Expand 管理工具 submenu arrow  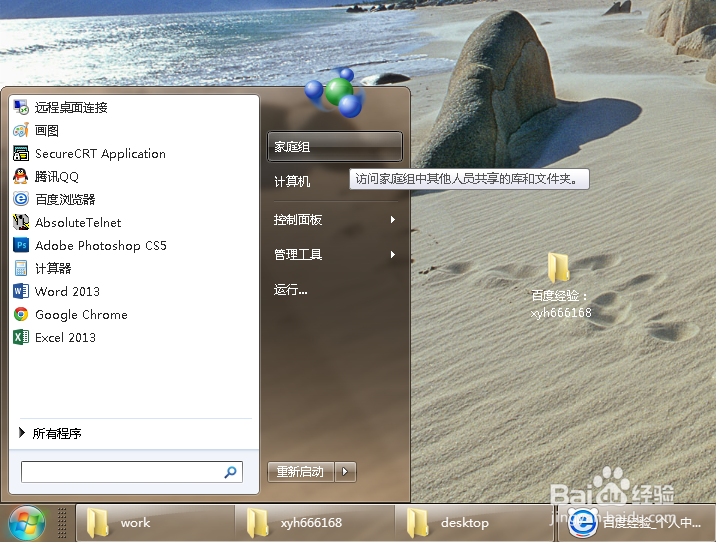pyautogui.click(x=393, y=254)
